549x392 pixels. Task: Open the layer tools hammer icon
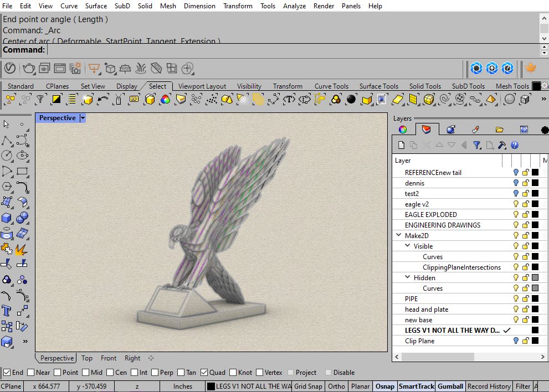tap(502, 145)
